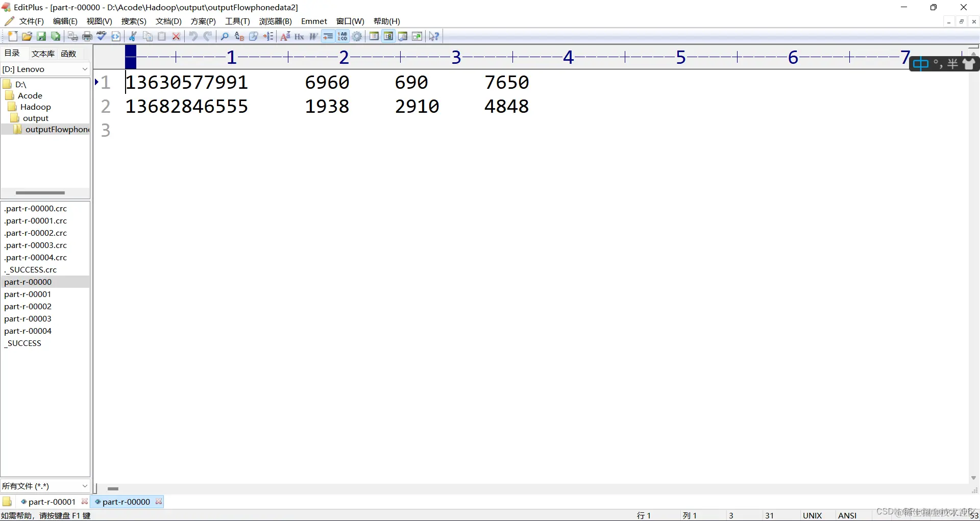The height and width of the screenshot is (521, 980).
Task: Switch to the 文本库 side panel tab
Action: point(43,54)
